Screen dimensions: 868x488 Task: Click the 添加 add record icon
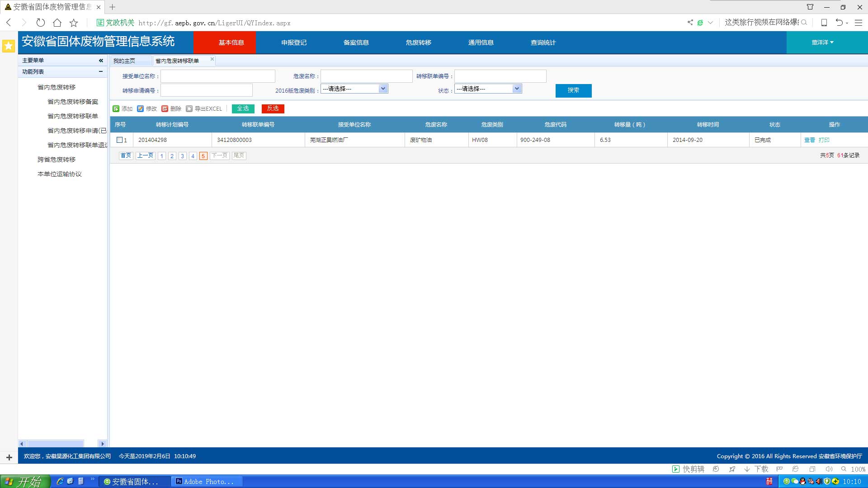pyautogui.click(x=116, y=108)
